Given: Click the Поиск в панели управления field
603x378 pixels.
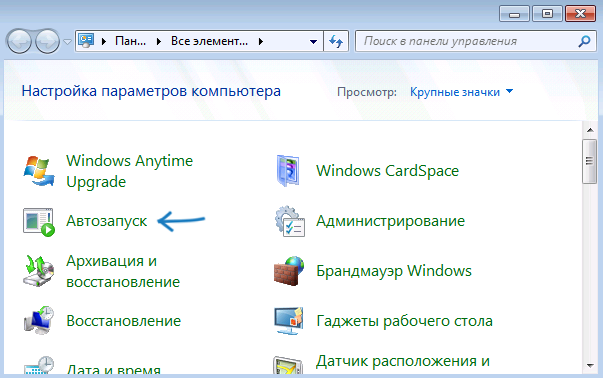Looking at the screenshot, I should click(476, 41).
